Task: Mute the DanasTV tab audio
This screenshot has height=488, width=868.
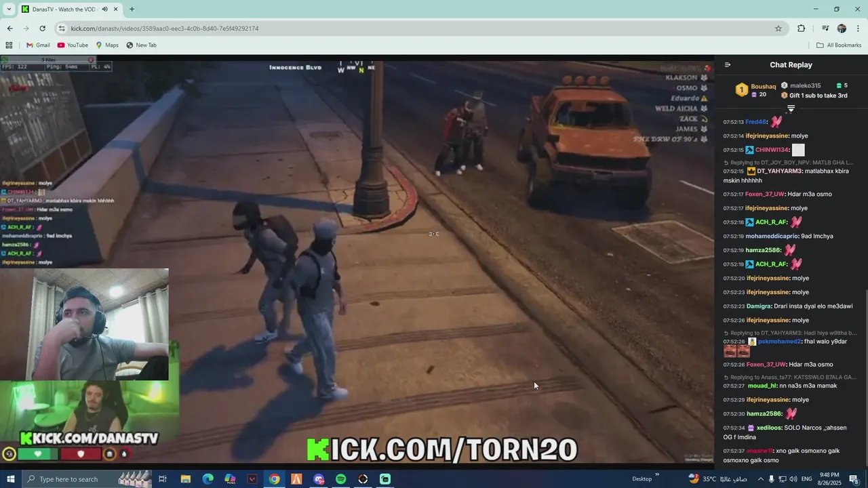Action: tap(104, 9)
